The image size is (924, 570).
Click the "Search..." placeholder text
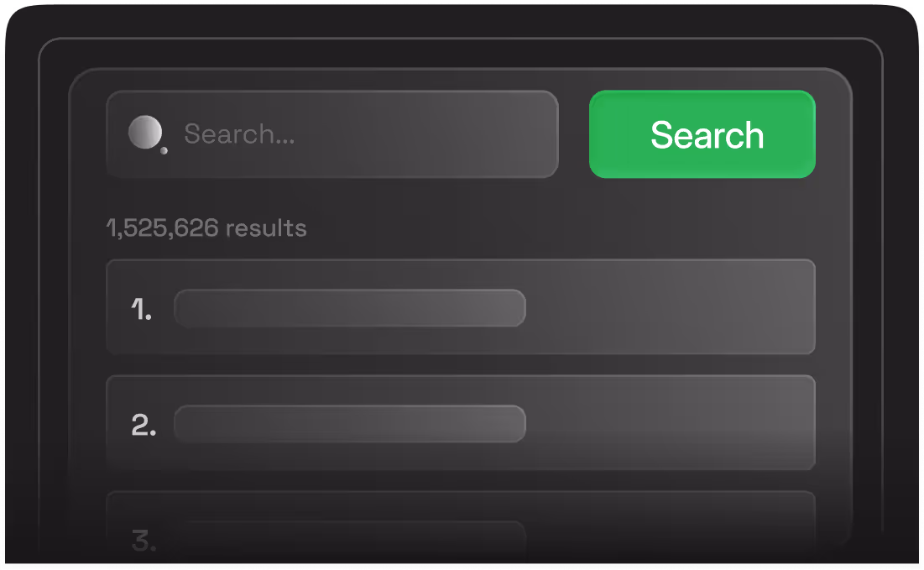click(239, 134)
